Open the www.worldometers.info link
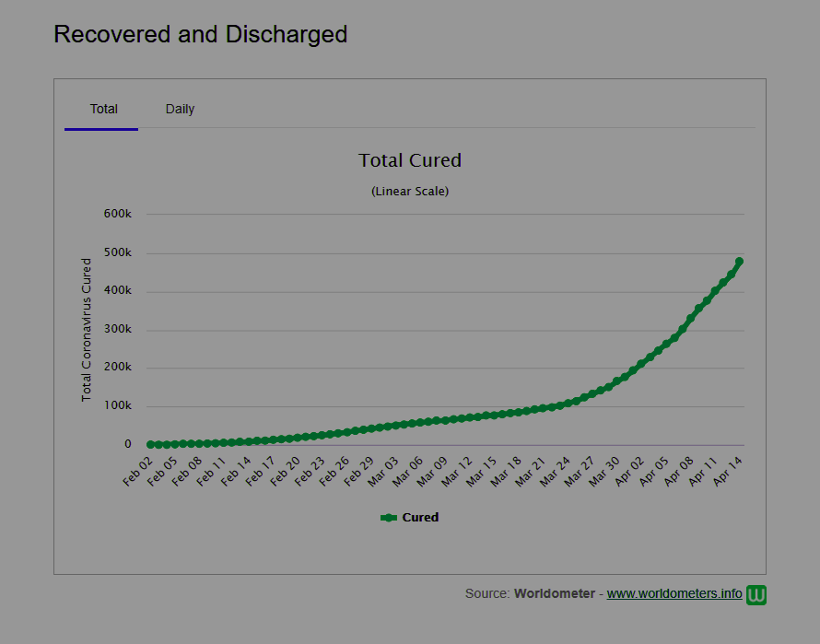Screen dimensions: 820x644 pos(674,593)
